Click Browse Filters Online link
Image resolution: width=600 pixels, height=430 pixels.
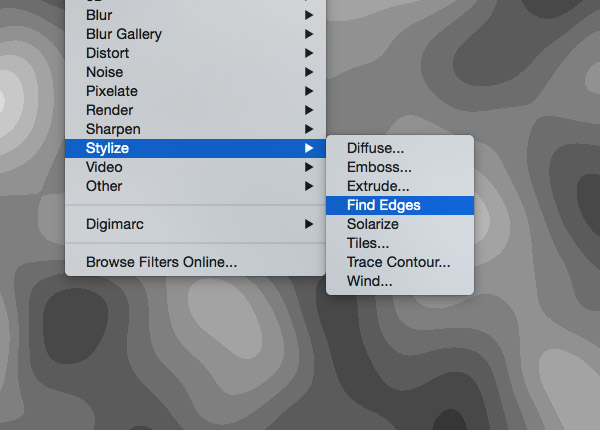coord(161,262)
